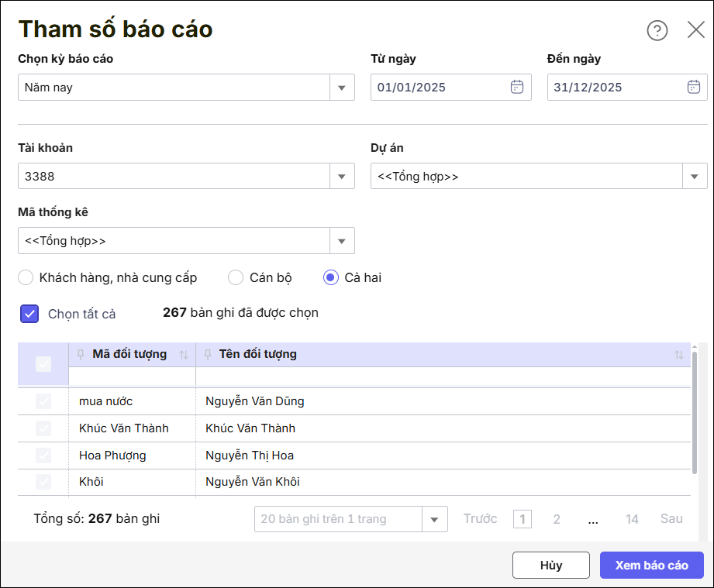Open the Dự án dropdown list

[x=694, y=177]
